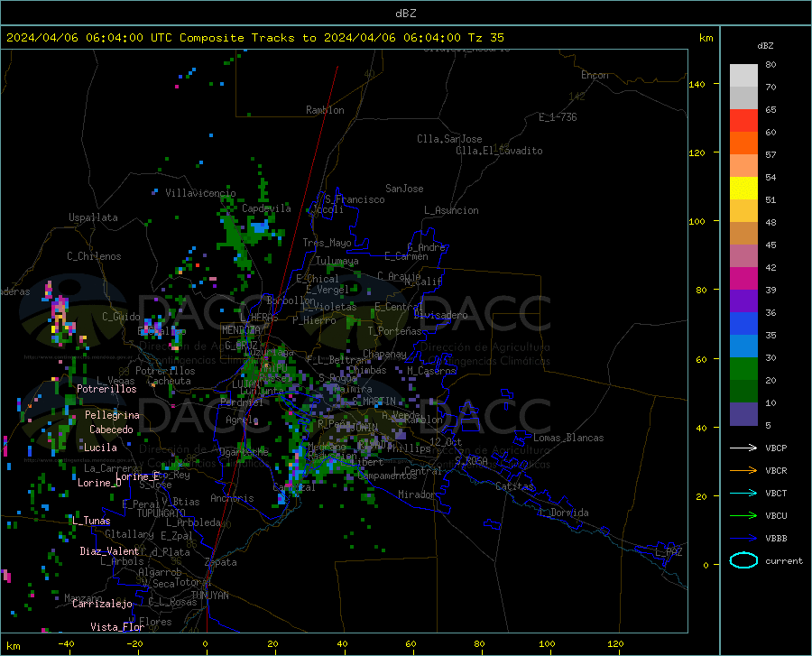Click the dBZ title at top
The height and width of the screenshot is (656, 812).
click(x=405, y=14)
